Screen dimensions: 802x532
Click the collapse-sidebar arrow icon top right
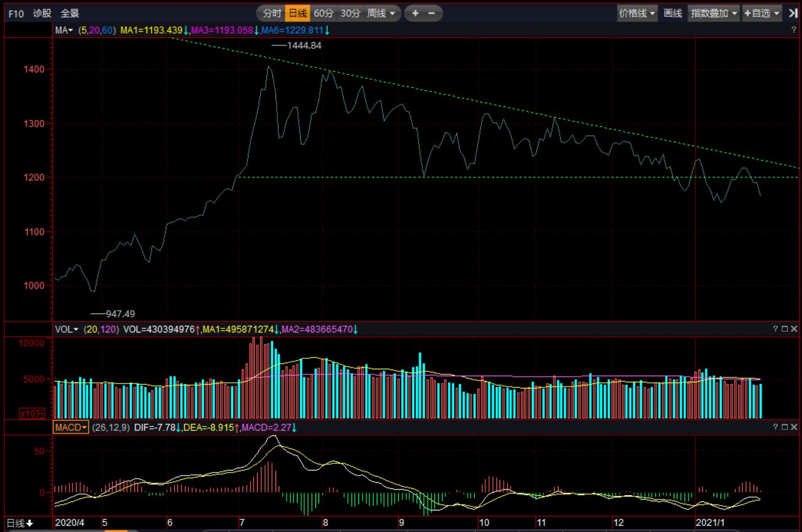[x=793, y=13]
